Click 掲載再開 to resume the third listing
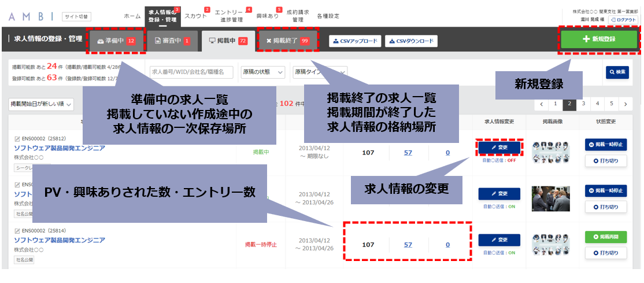The width and height of the screenshot is (644, 283). (x=606, y=237)
